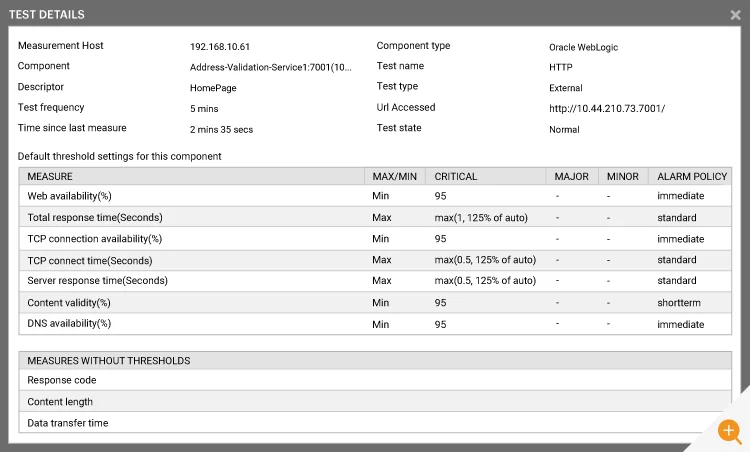The height and width of the screenshot is (452, 750).
Task: Click the Min cell for DNS availability
Action: pos(380,324)
